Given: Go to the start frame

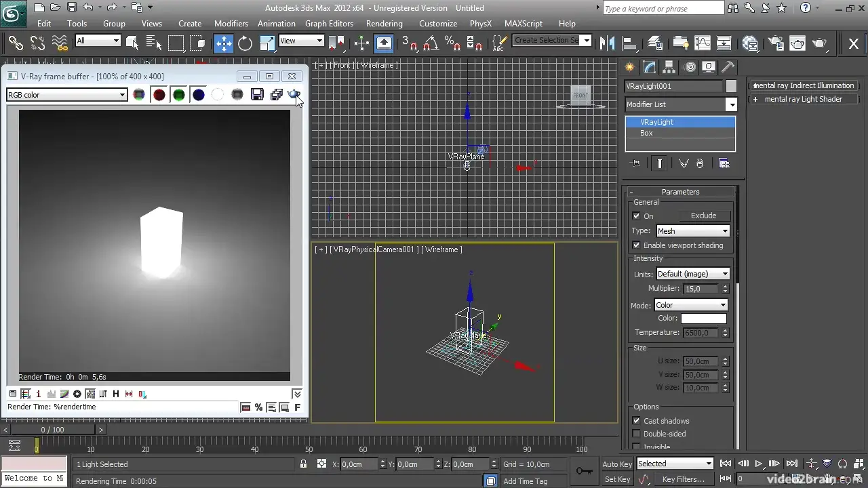Looking at the screenshot, I should tap(725, 464).
